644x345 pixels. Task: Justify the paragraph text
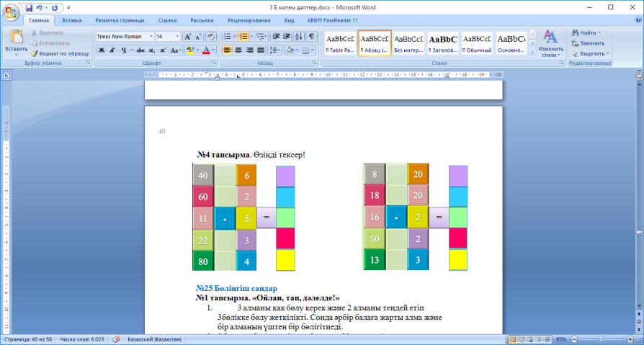[x=260, y=50]
